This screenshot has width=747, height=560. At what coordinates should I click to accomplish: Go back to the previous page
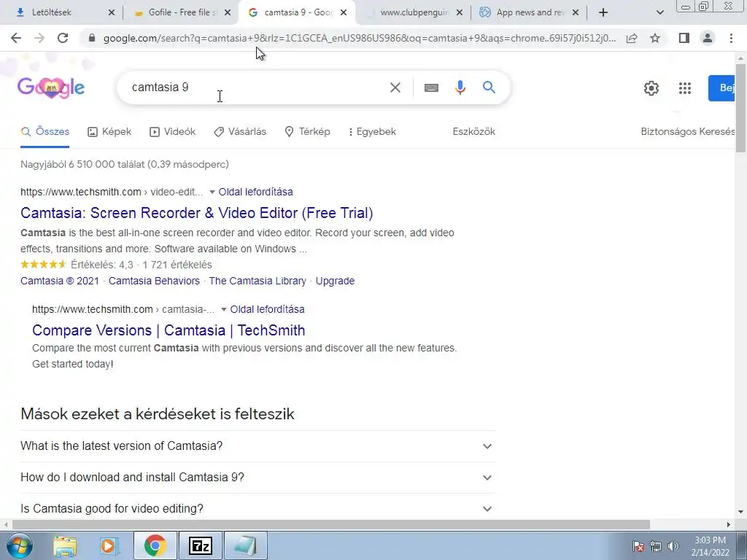[x=16, y=38]
